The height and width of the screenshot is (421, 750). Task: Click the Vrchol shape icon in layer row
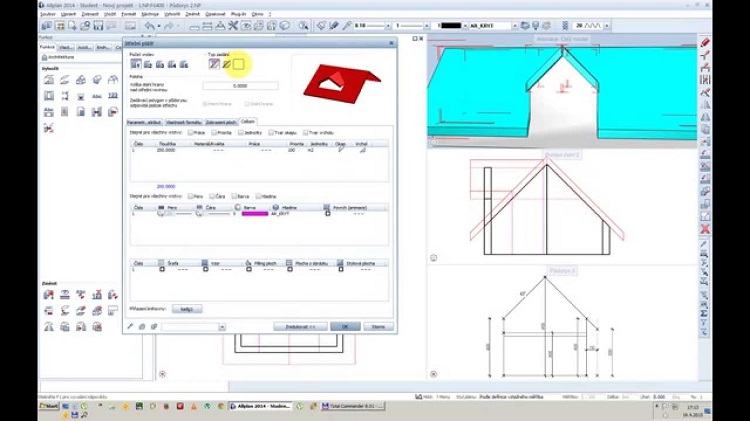click(x=363, y=150)
